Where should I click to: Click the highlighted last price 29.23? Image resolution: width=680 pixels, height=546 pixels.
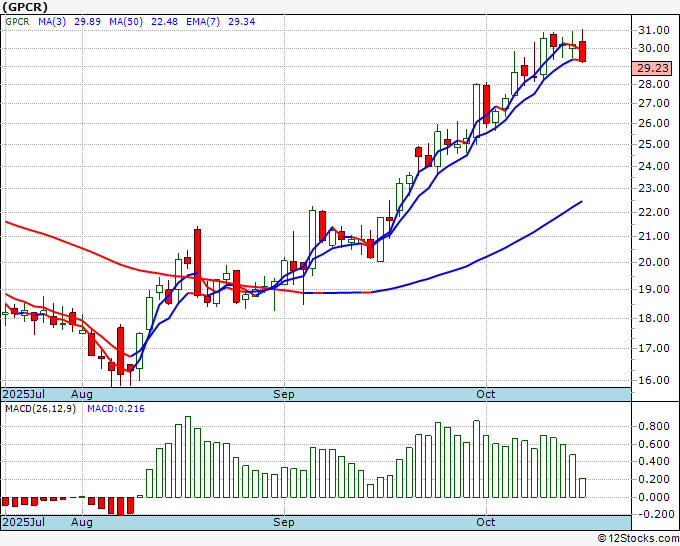[x=652, y=68]
